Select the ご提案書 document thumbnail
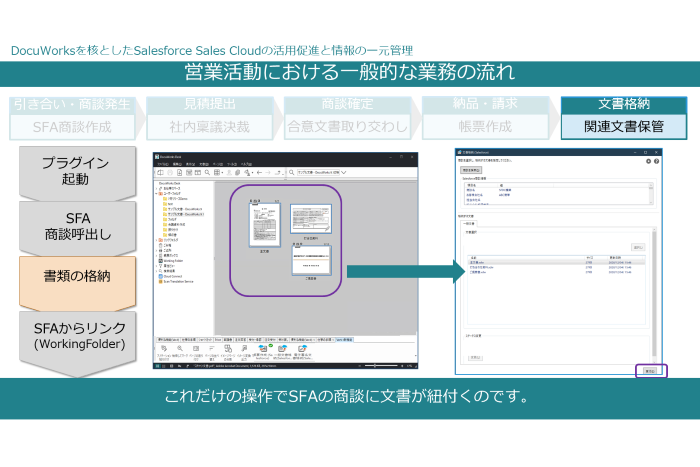The height and width of the screenshot is (467, 700). tap(312, 260)
